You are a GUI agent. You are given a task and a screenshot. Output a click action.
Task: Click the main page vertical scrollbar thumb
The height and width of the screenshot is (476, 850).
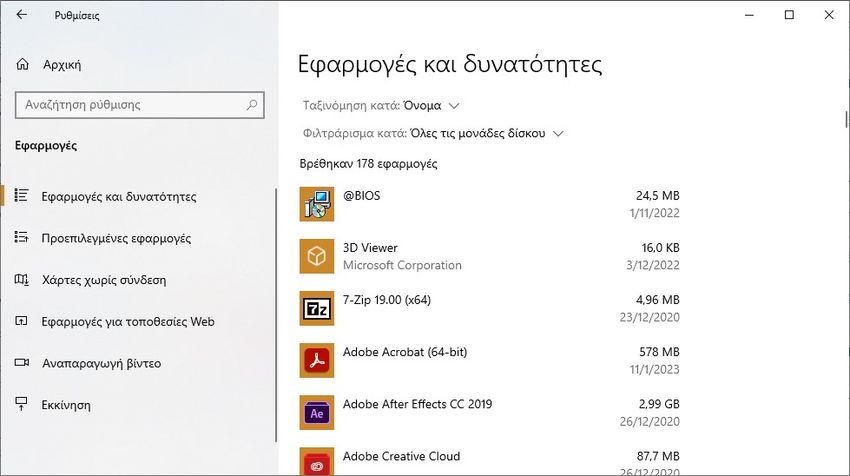click(x=846, y=119)
